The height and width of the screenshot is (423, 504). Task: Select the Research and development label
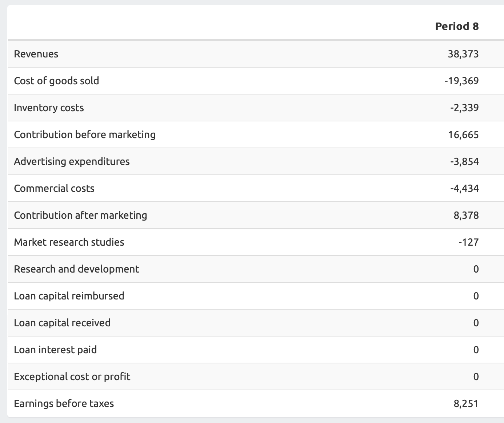tap(76, 269)
